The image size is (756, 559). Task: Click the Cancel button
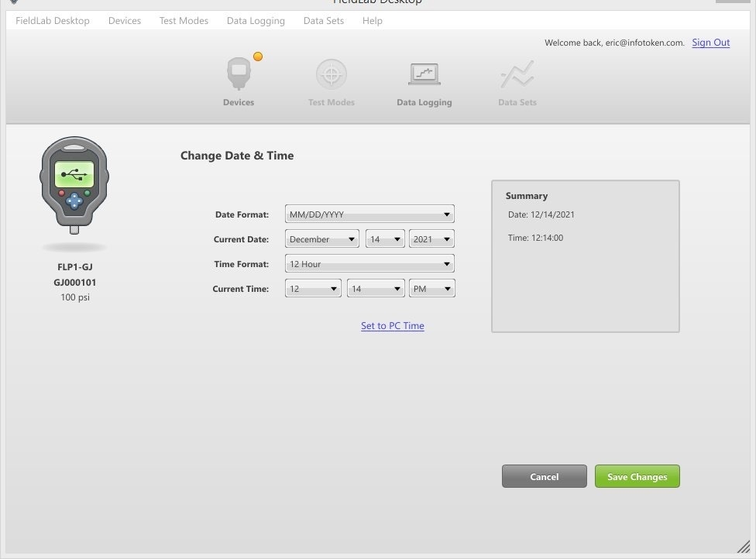[x=545, y=476]
